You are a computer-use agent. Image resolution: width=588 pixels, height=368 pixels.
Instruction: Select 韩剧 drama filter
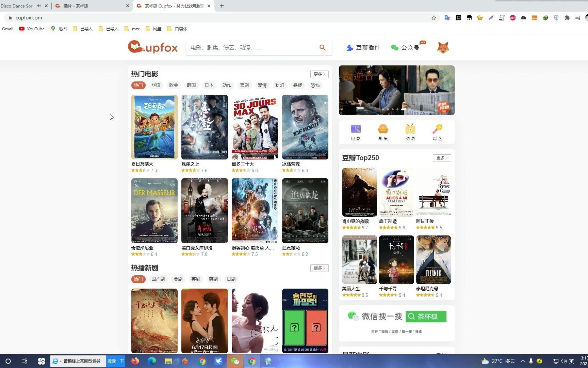tap(213, 279)
